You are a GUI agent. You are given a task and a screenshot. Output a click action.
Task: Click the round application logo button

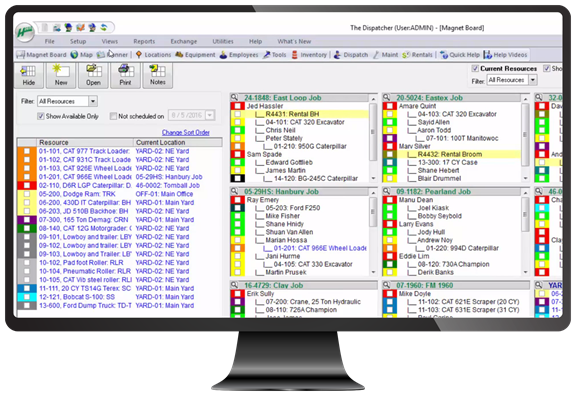coord(25,32)
